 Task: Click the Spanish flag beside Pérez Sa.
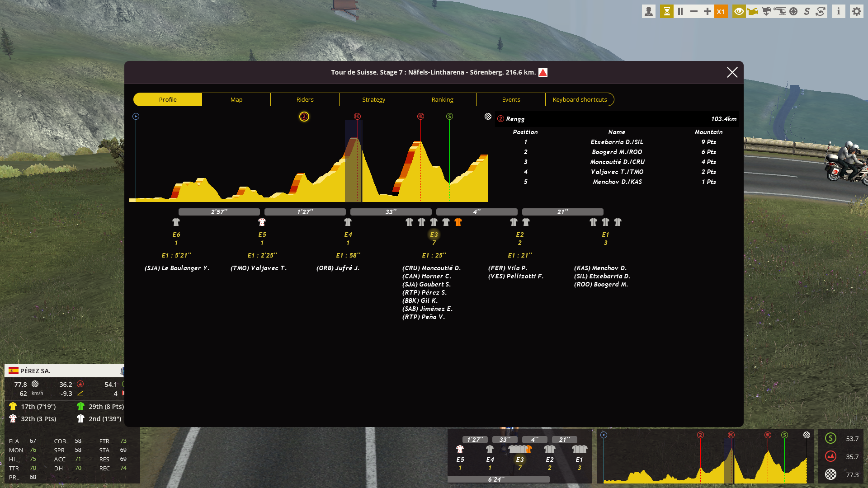[x=14, y=371]
